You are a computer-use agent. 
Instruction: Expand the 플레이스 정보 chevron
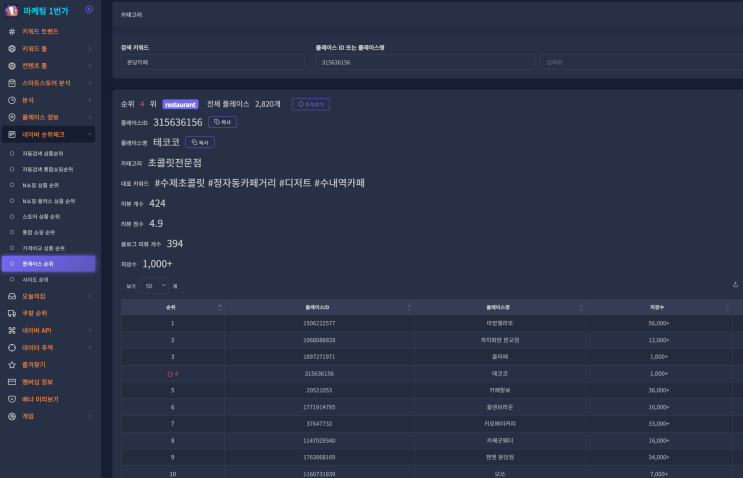(x=90, y=117)
